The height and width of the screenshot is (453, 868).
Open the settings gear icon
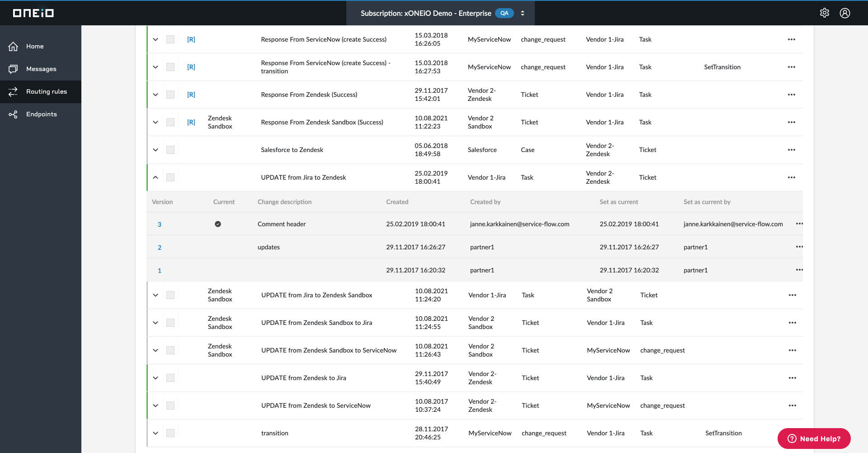(825, 13)
